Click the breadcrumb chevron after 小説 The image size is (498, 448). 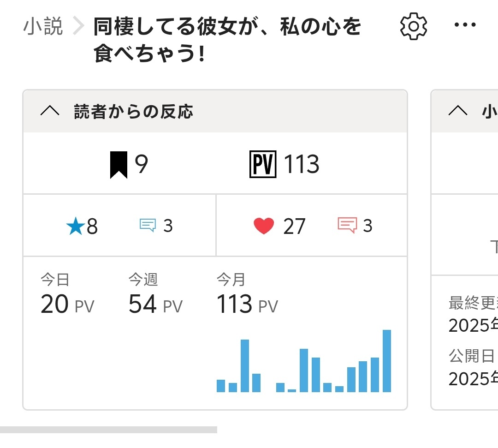[x=78, y=27]
